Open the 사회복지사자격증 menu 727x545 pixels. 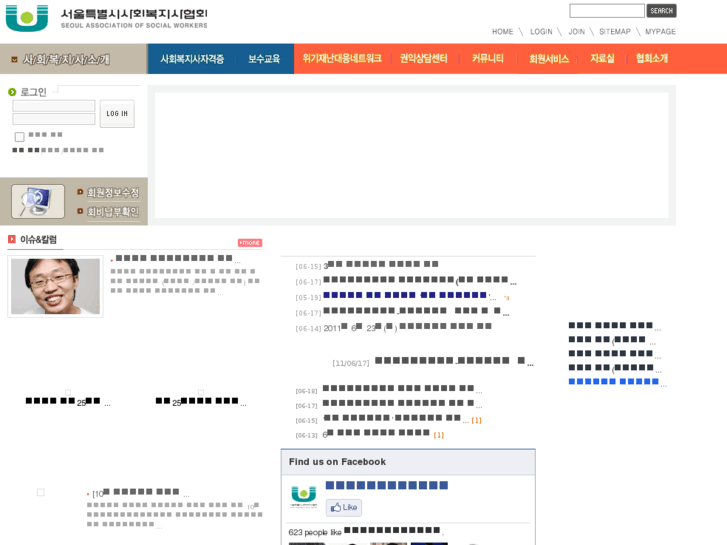tap(192, 59)
